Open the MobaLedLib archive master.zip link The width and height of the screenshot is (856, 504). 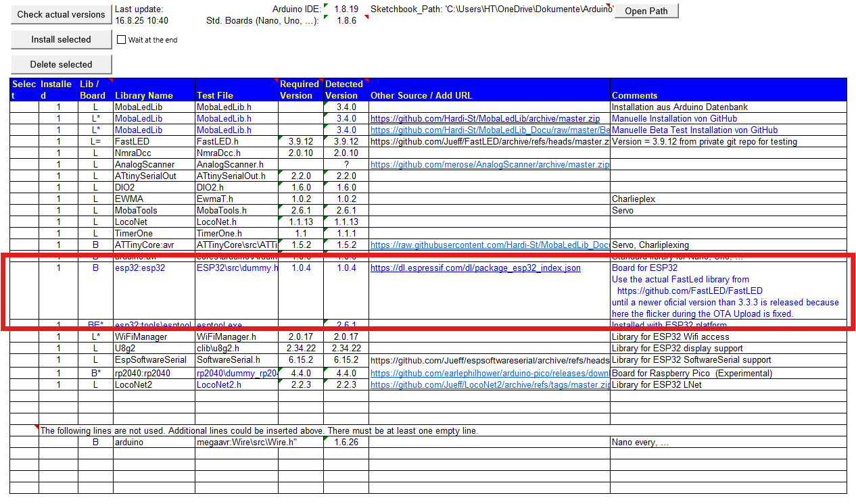(485, 119)
